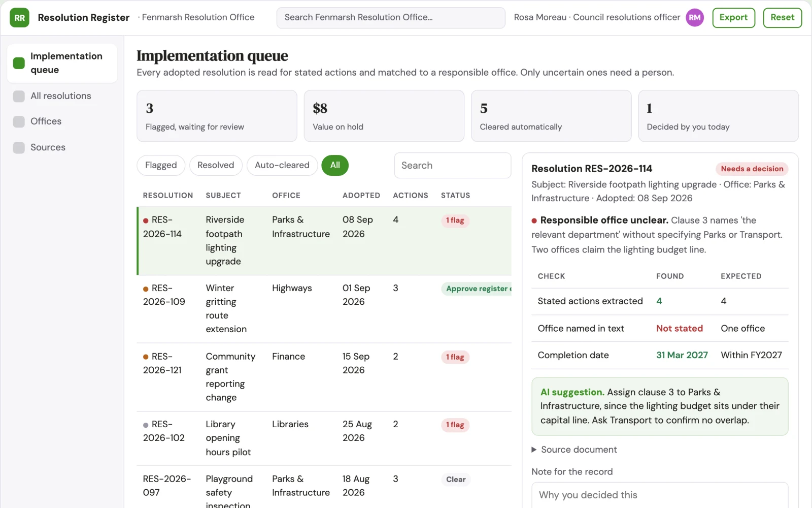Select row RES-2026-102

[x=324, y=438]
